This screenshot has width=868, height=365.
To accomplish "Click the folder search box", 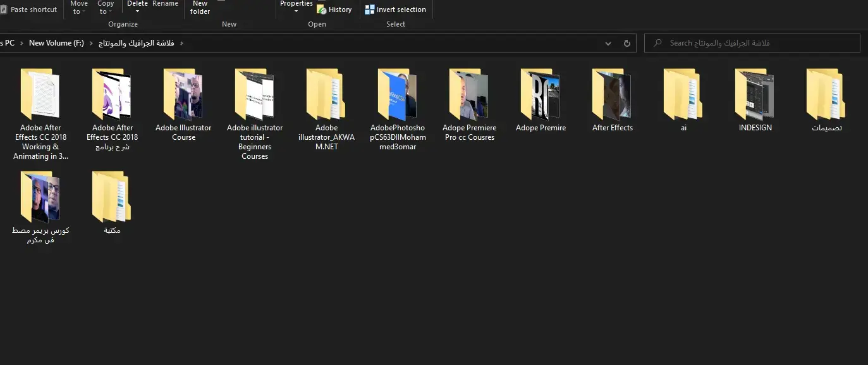I will click(x=752, y=43).
